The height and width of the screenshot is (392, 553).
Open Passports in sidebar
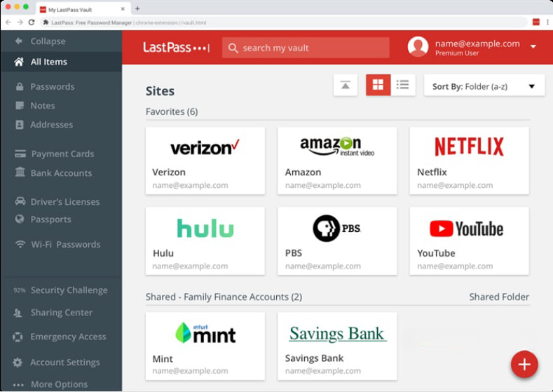point(50,219)
